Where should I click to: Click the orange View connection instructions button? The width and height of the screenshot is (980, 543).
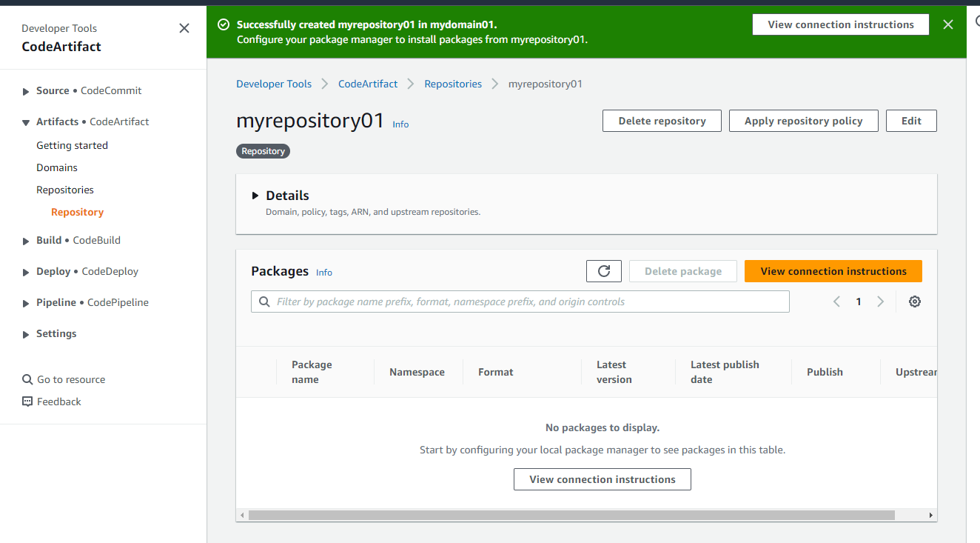click(x=833, y=271)
